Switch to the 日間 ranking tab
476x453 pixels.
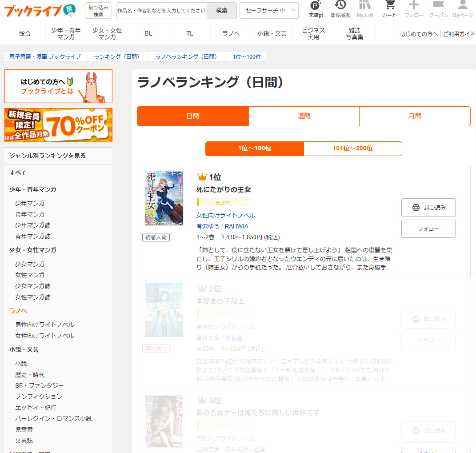(x=193, y=116)
